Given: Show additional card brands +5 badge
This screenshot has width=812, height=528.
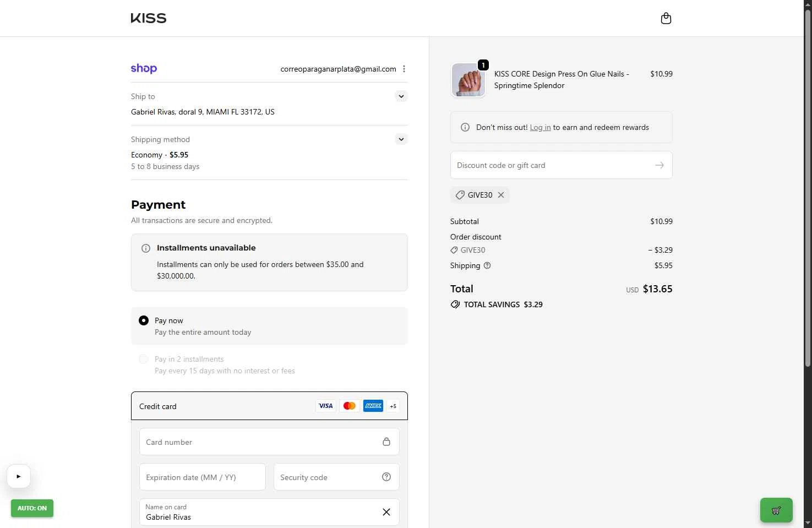Looking at the screenshot, I should 393,406.
